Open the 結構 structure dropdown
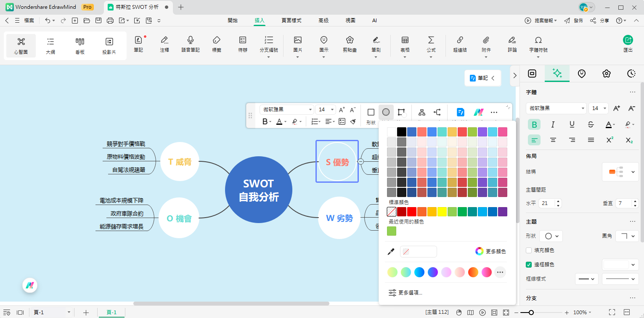644x318 pixels. click(620, 171)
